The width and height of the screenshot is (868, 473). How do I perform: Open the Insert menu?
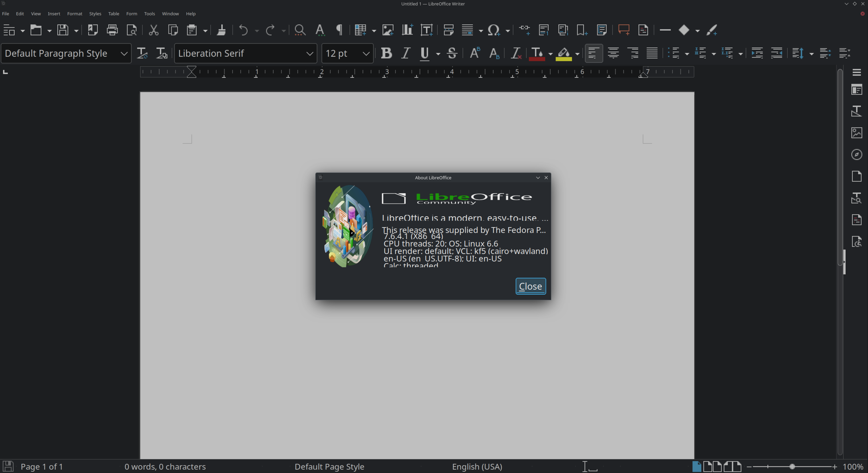(x=54, y=14)
